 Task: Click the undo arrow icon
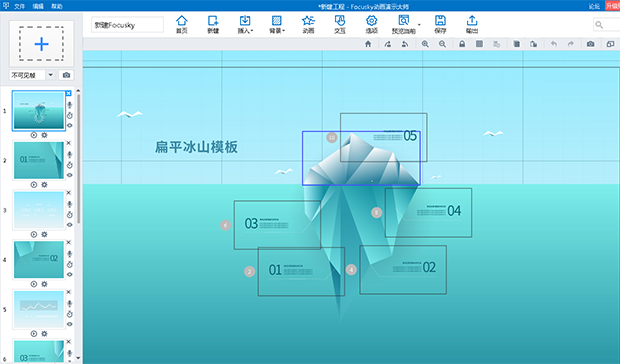pyautogui.click(x=554, y=44)
